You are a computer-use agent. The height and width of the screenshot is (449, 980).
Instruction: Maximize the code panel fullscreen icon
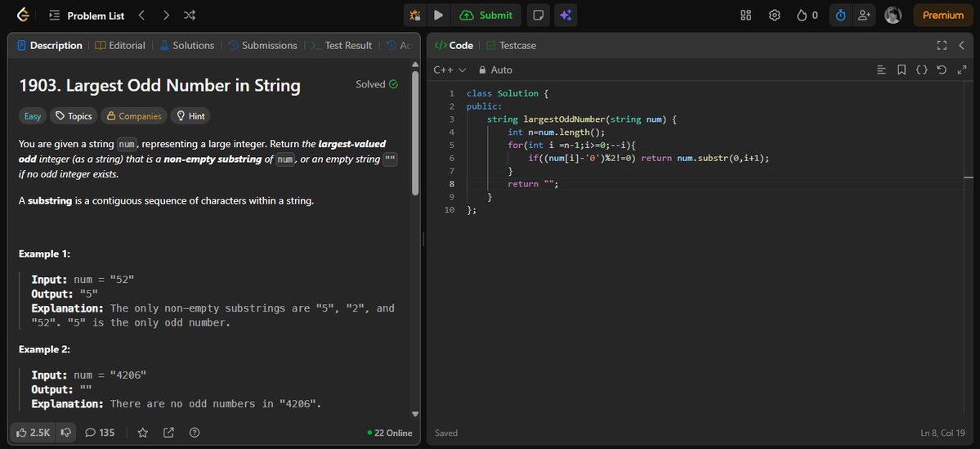click(942, 46)
